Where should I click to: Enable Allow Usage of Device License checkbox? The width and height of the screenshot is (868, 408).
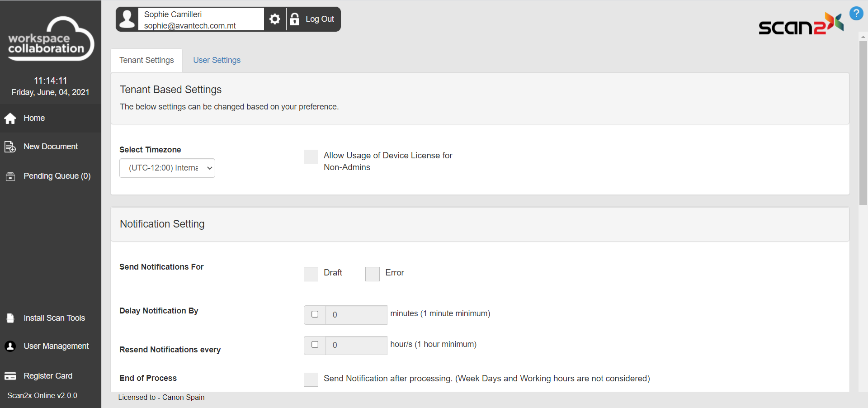pos(311,157)
